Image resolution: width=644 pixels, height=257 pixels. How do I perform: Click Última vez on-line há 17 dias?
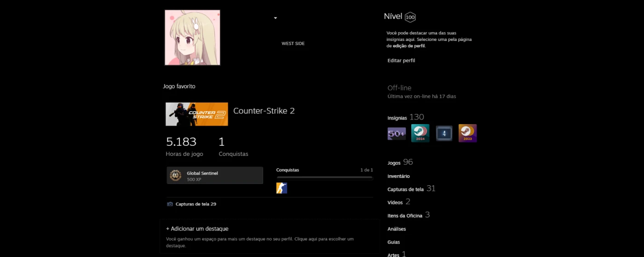[x=422, y=97]
